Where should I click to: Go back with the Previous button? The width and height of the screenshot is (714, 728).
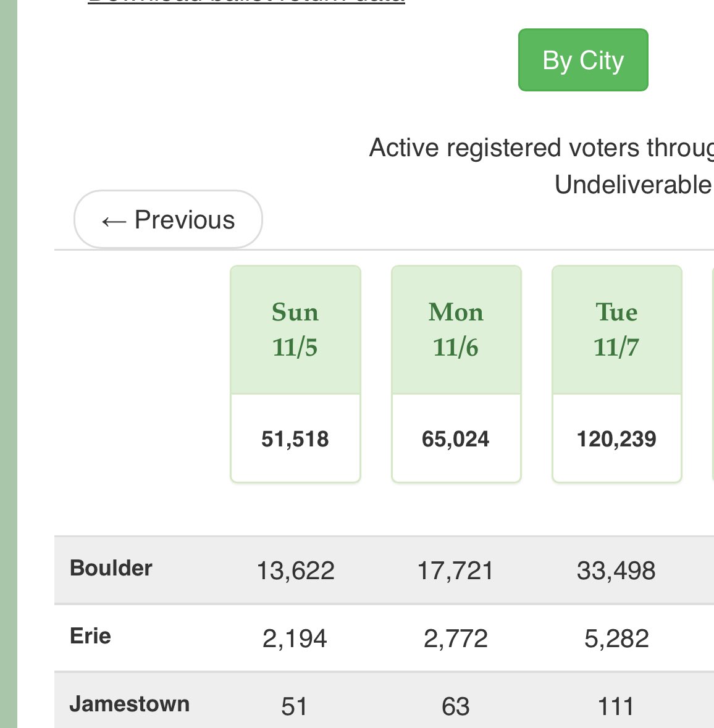[168, 219]
